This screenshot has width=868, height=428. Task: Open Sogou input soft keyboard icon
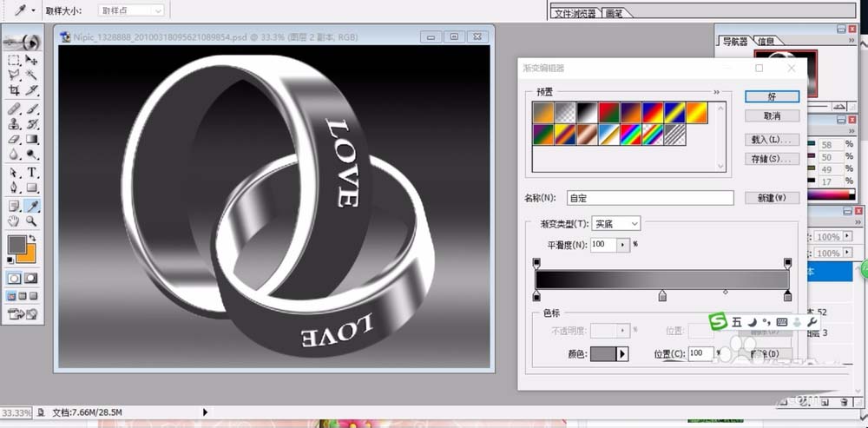point(782,322)
